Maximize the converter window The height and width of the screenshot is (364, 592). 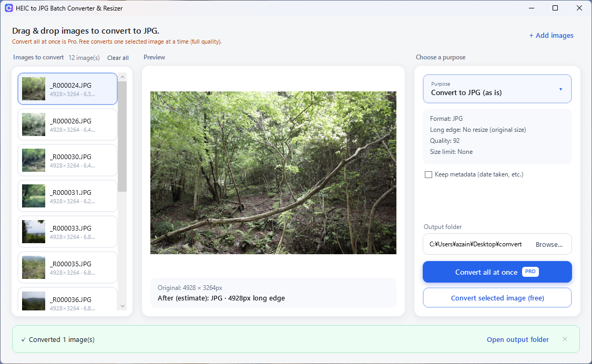point(555,8)
